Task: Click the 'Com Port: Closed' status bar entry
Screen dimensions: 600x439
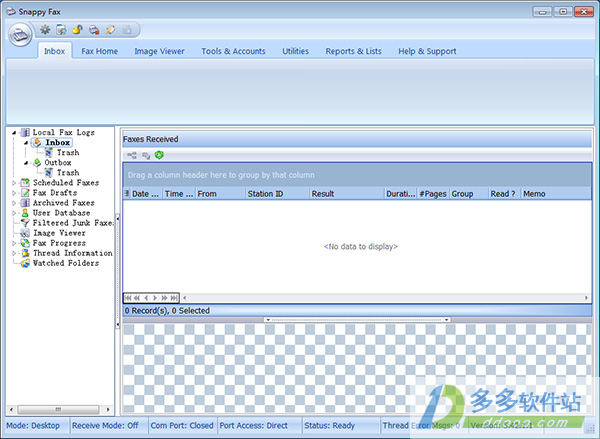Action: [182, 426]
